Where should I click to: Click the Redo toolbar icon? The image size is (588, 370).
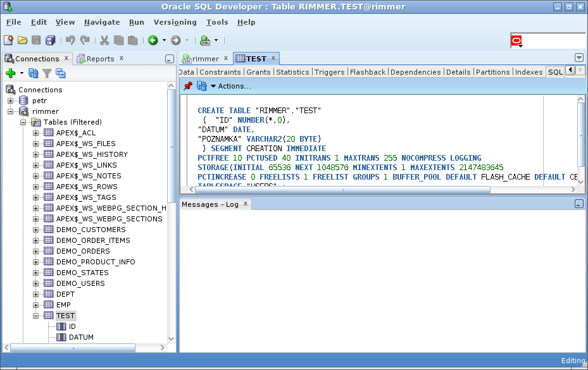coord(84,40)
